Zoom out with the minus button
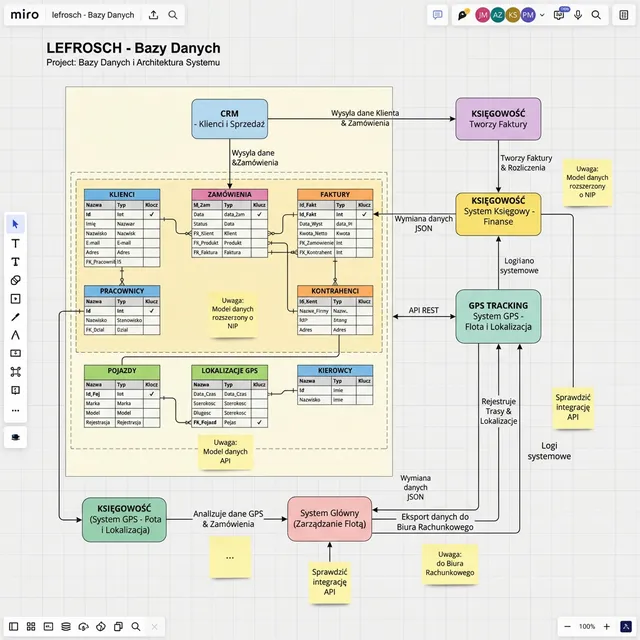The width and height of the screenshot is (640, 640). tap(567, 626)
